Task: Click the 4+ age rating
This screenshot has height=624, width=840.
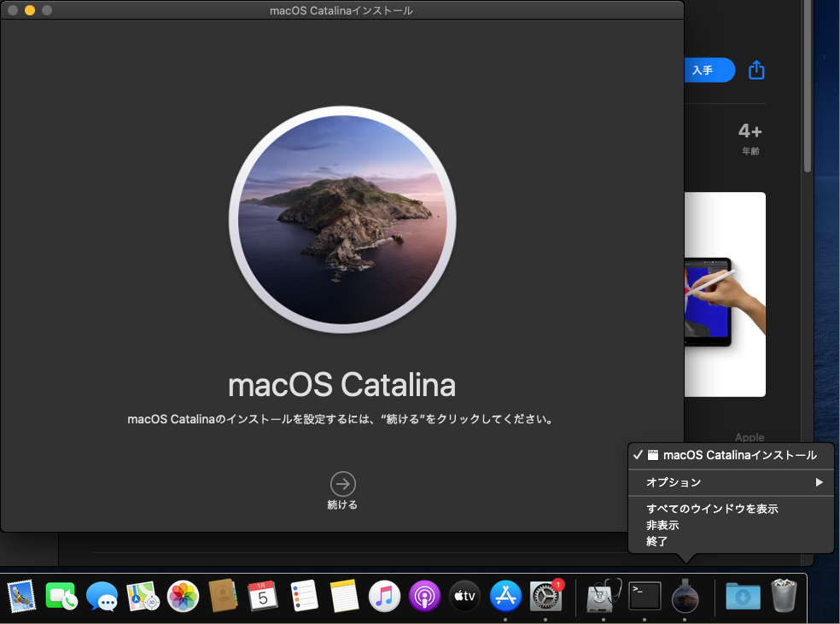Action: click(750, 131)
